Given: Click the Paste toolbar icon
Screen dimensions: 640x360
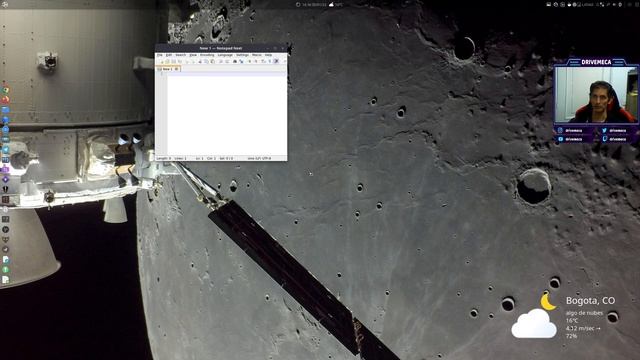Looking at the screenshot, I should 212,62.
